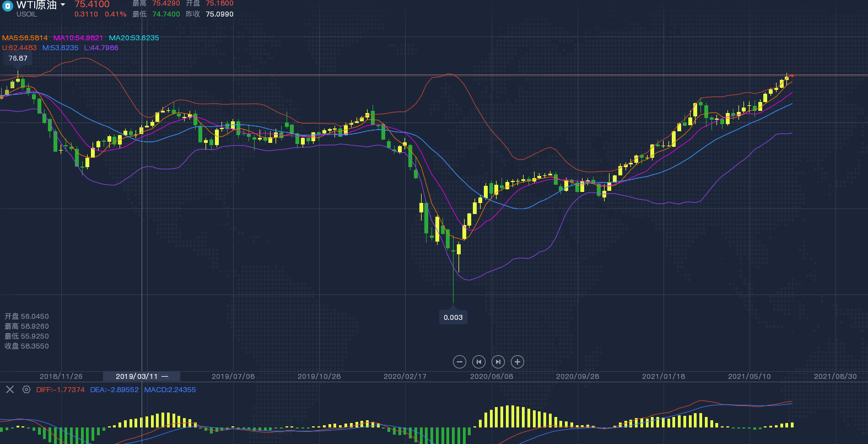Screen dimensions: 868x444
Task: Close the MACD indicator panel
Action: (x=10, y=389)
